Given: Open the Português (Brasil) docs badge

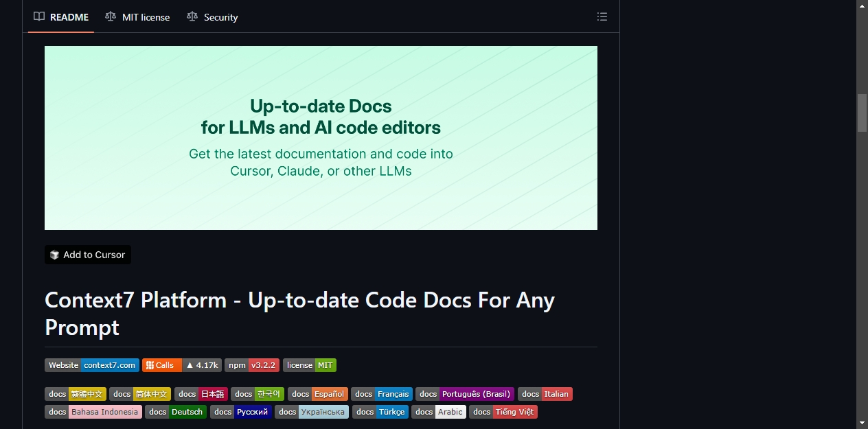Looking at the screenshot, I should pyautogui.click(x=465, y=394).
